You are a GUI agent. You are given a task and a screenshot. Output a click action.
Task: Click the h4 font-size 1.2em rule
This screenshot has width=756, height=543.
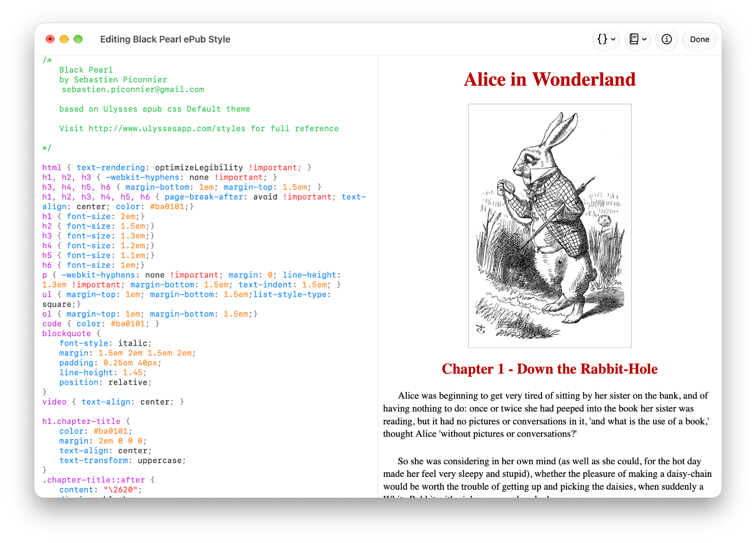click(x=98, y=246)
